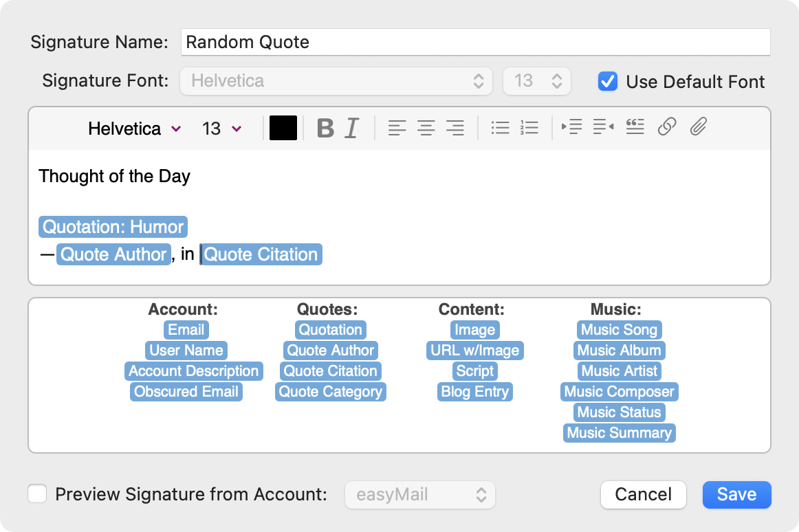Open the font size 13 toolbar dropdown
The image size is (799, 532).
221,129
